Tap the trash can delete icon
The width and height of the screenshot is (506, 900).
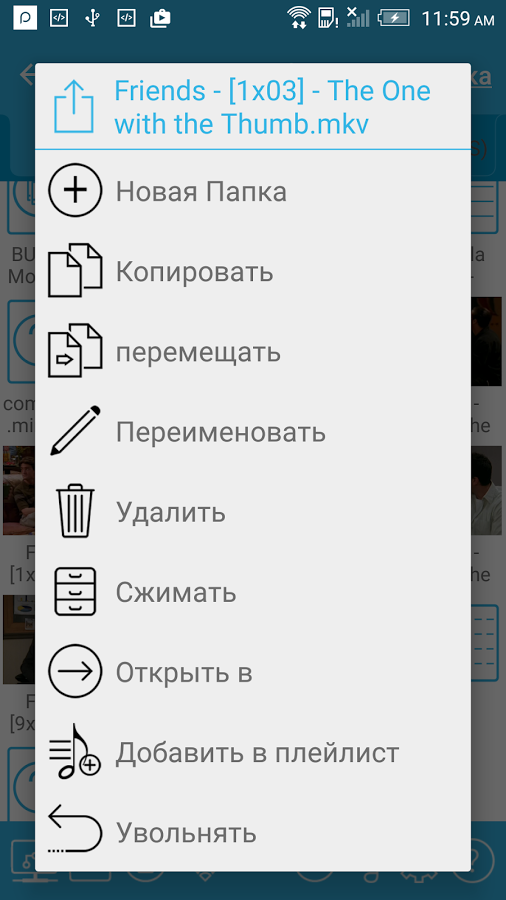pyautogui.click(x=75, y=511)
